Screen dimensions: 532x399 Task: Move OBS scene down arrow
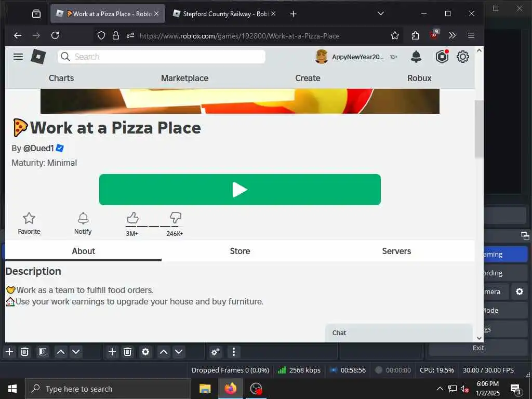pos(76,352)
